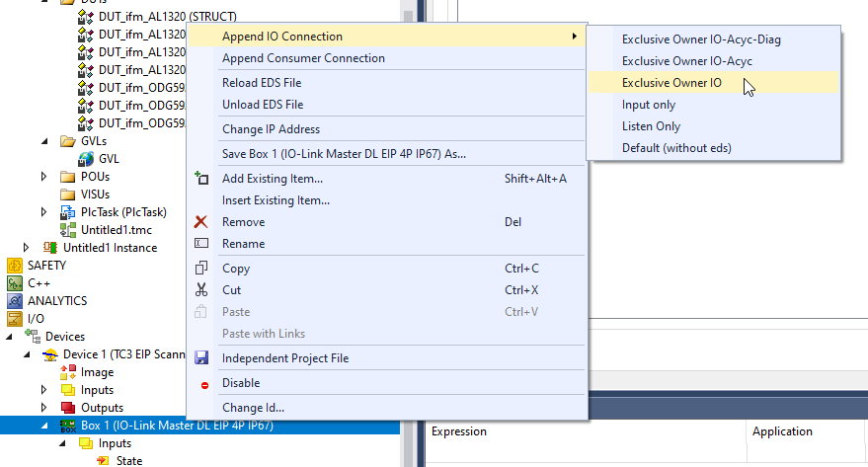Click the GVL globe icon

pos(86,159)
